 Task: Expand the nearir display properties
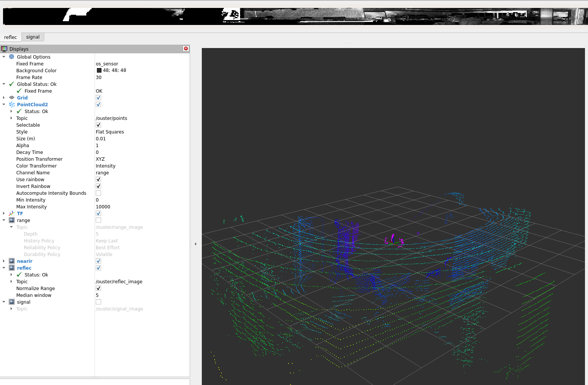[4, 261]
